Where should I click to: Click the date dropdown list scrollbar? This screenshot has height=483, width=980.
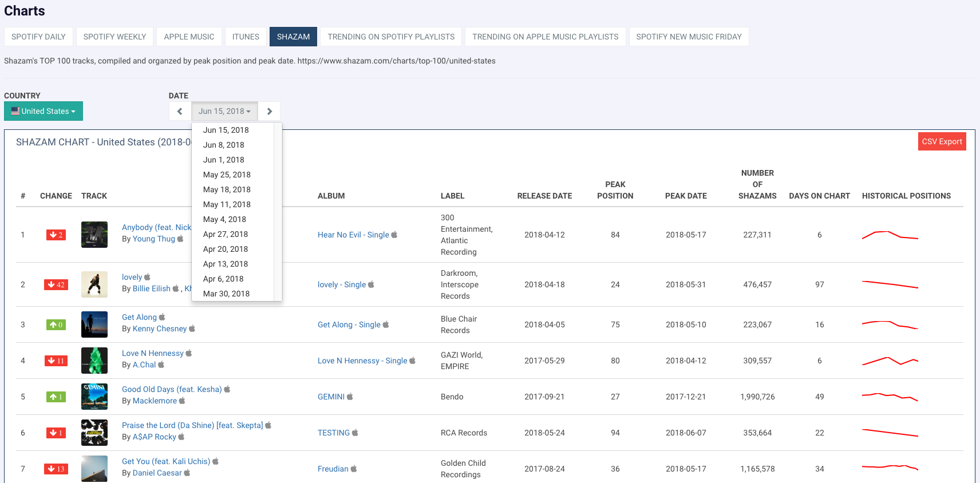pos(278,212)
